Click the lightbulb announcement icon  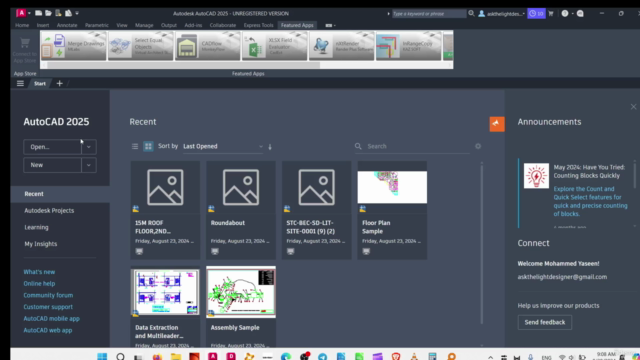536,176
